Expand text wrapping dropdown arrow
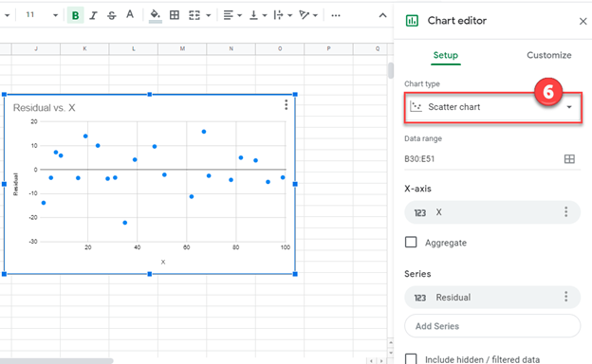This screenshot has width=592, height=364. pyautogui.click(x=290, y=15)
